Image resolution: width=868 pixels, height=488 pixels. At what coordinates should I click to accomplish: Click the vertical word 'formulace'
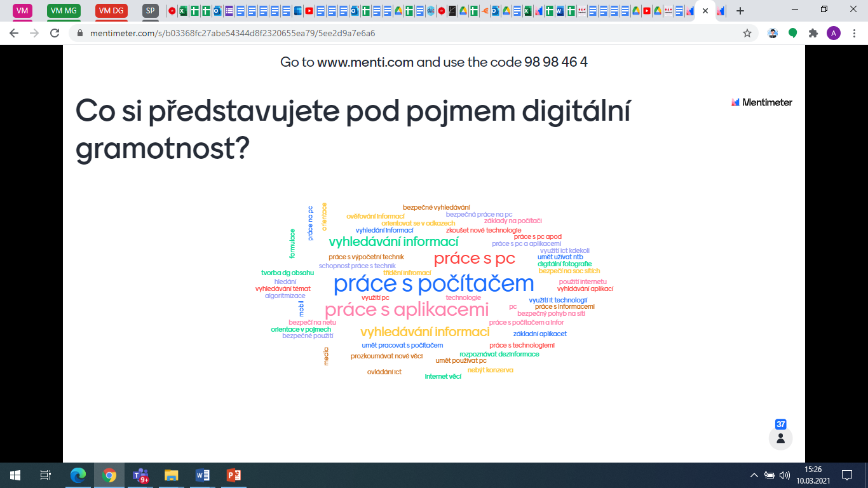point(292,243)
